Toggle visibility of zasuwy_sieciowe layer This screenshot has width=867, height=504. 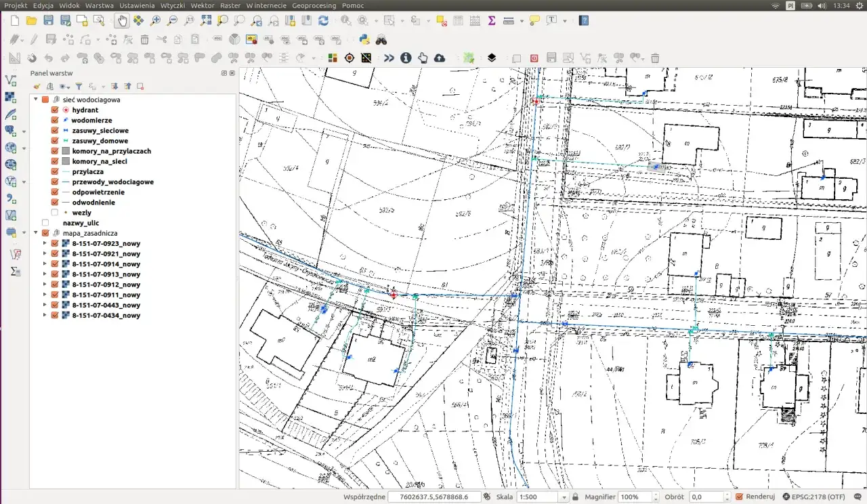(56, 130)
